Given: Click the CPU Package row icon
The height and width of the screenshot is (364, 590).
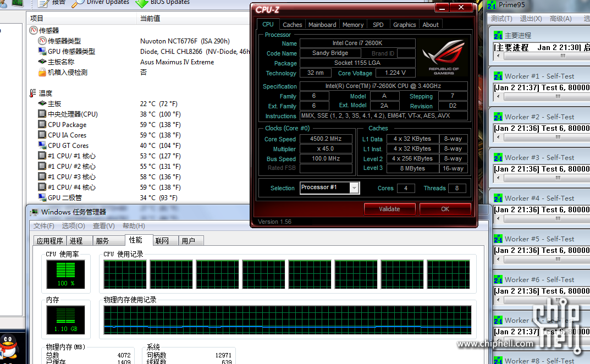Looking at the screenshot, I should click(42, 124).
